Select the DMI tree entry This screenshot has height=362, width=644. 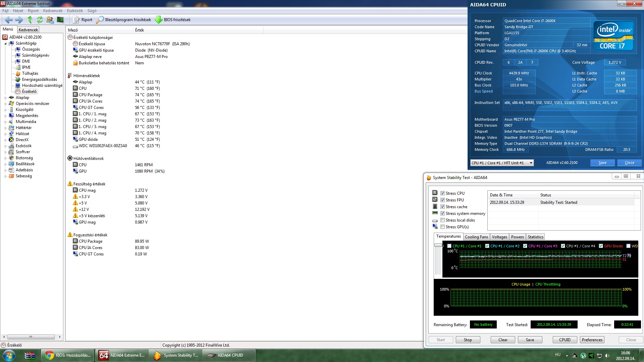click(x=26, y=61)
